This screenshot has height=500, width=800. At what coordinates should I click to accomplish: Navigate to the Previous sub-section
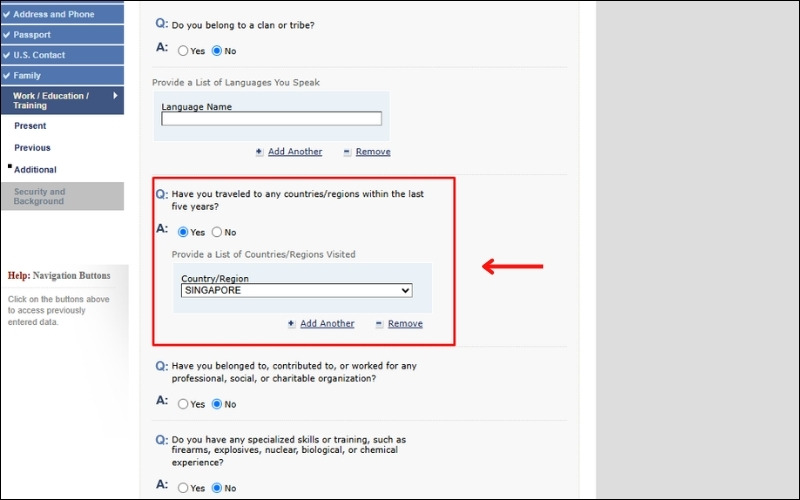coord(32,148)
